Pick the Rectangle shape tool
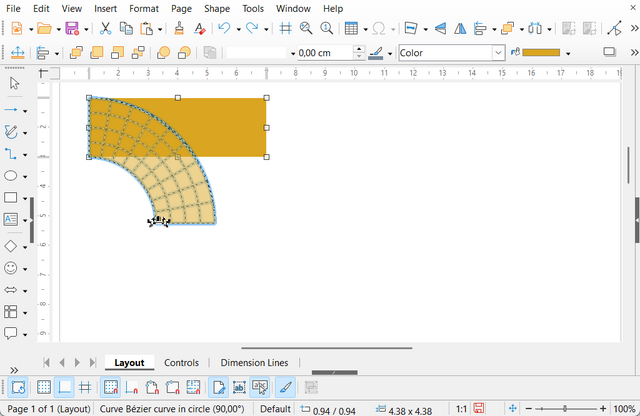 click(11, 198)
